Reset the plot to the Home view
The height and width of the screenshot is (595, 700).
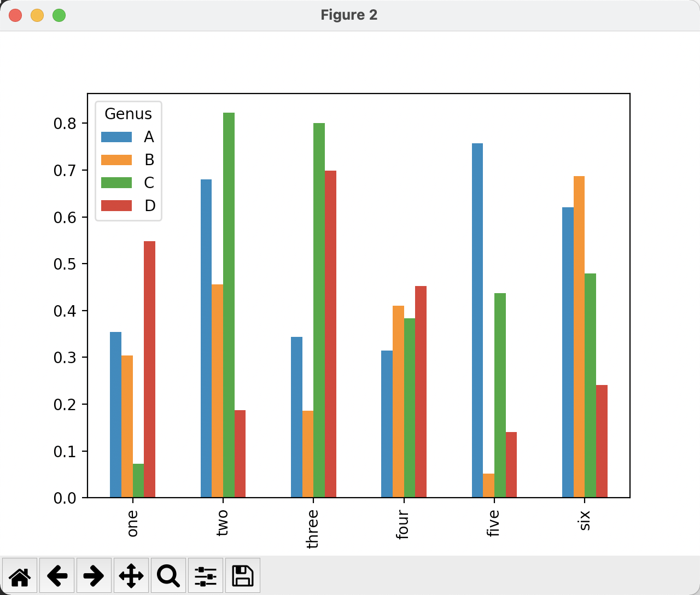tap(20, 575)
